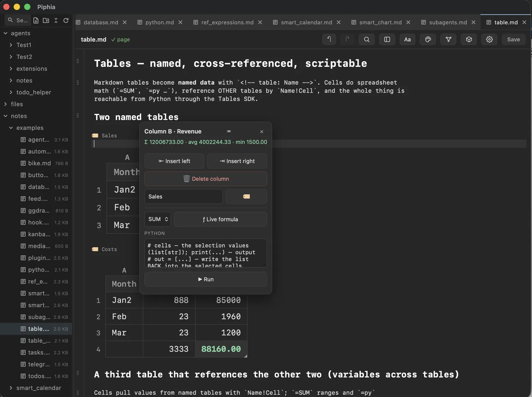Click the undo arrow in editor toolbar
The width and height of the screenshot is (532, 397).
[x=329, y=39]
